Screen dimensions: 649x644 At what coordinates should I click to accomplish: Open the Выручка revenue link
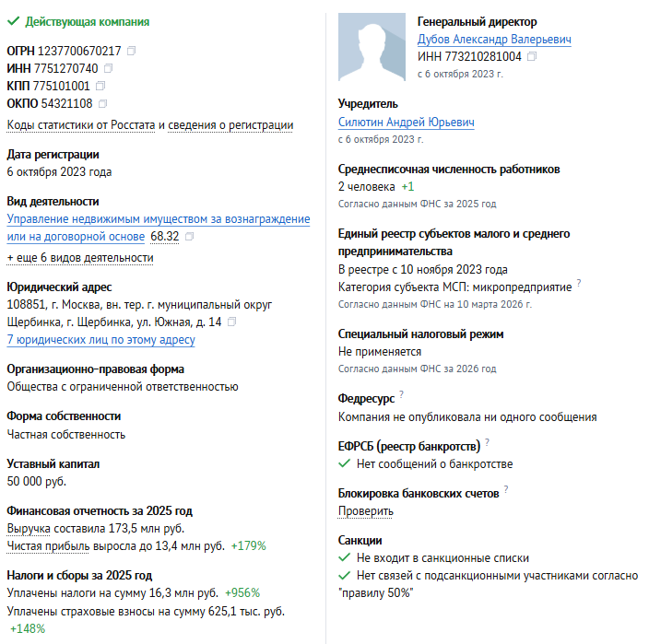tap(29, 529)
